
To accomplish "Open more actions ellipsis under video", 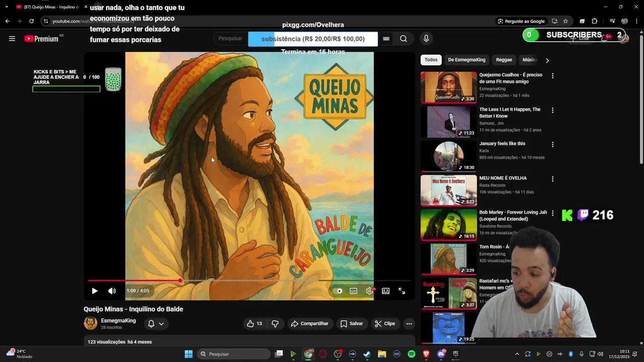I will point(409,324).
